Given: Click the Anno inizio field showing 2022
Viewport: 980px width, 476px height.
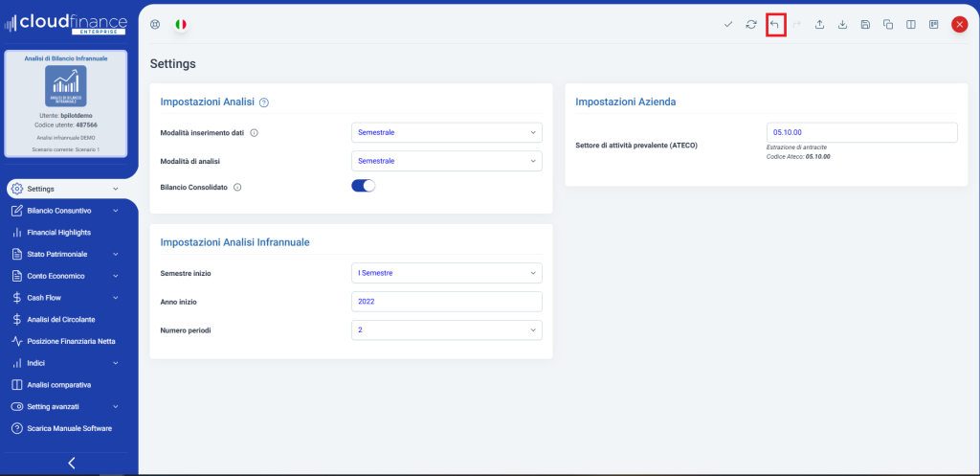Looking at the screenshot, I should 447,302.
